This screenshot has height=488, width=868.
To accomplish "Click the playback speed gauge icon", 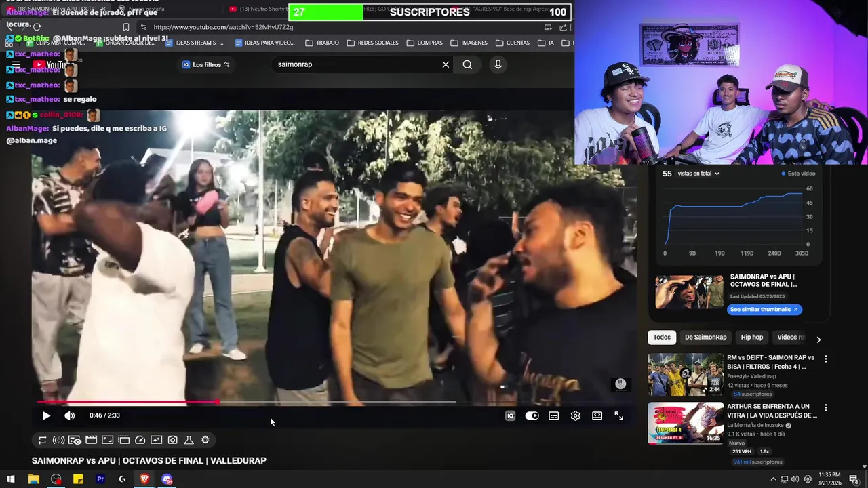I will click(140, 440).
